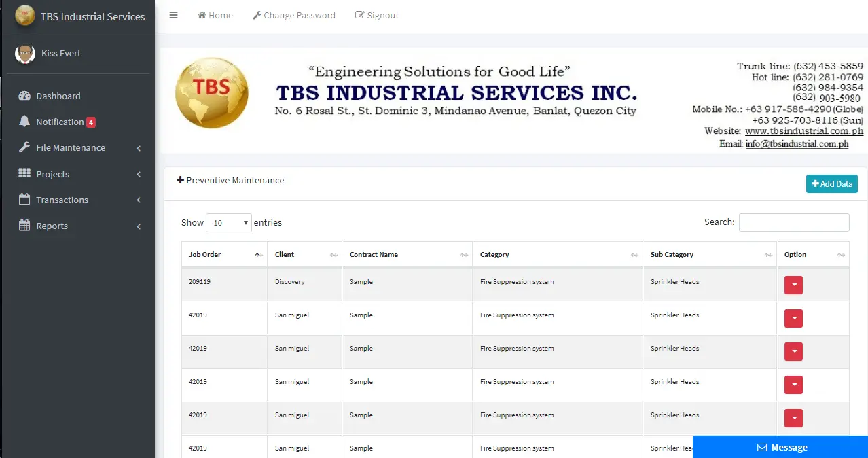Toggle the hamburger sidebar menu

pos(173,15)
